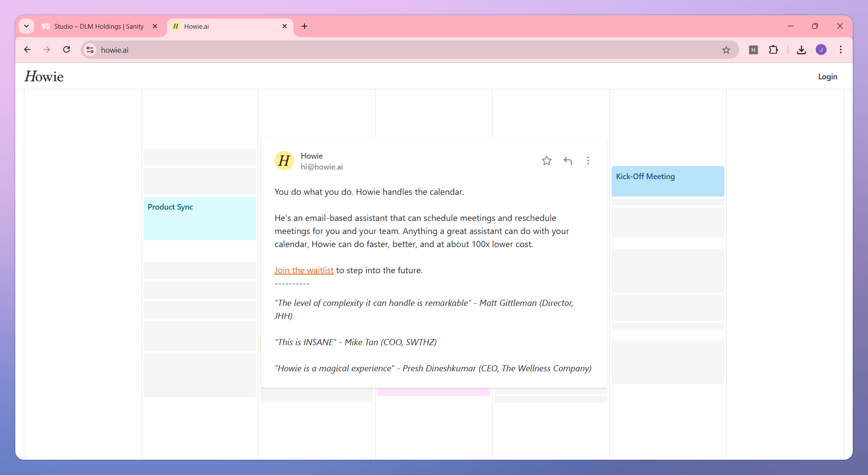The width and height of the screenshot is (868, 475).
Task: Open Chrome three-dot menu
Action: tap(841, 50)
